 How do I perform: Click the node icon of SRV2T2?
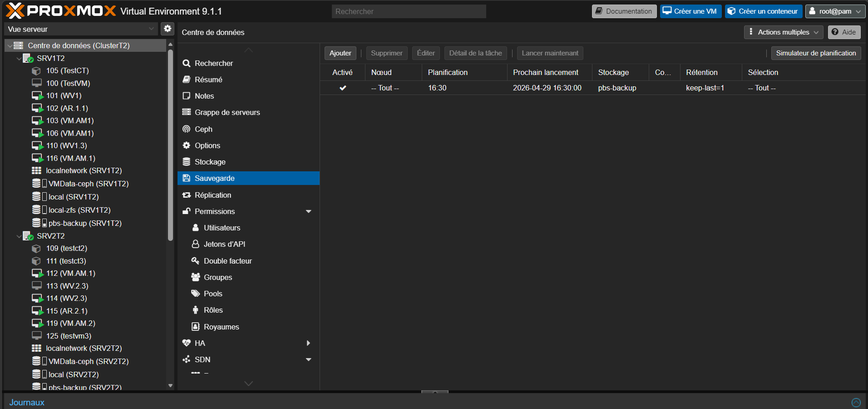28,236
